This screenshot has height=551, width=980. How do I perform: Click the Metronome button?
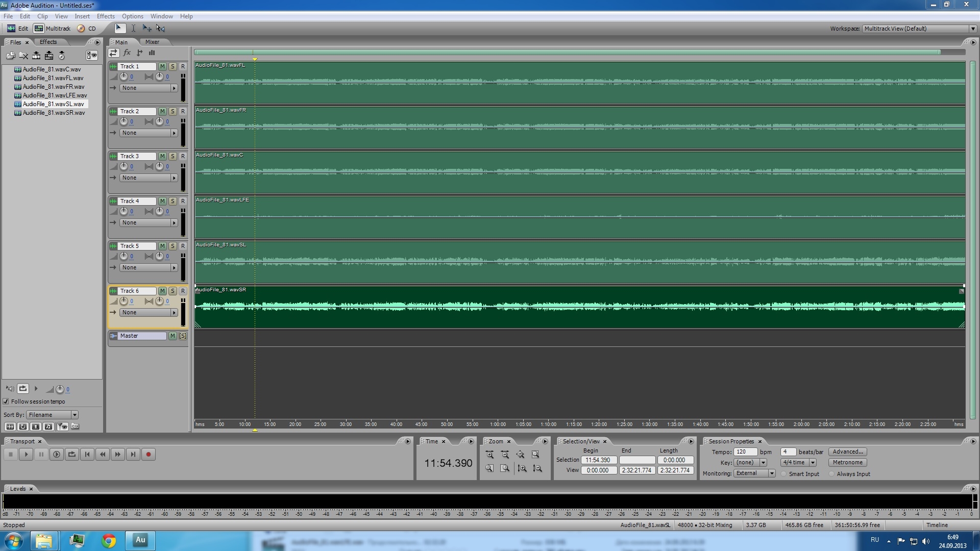(847, 462)
